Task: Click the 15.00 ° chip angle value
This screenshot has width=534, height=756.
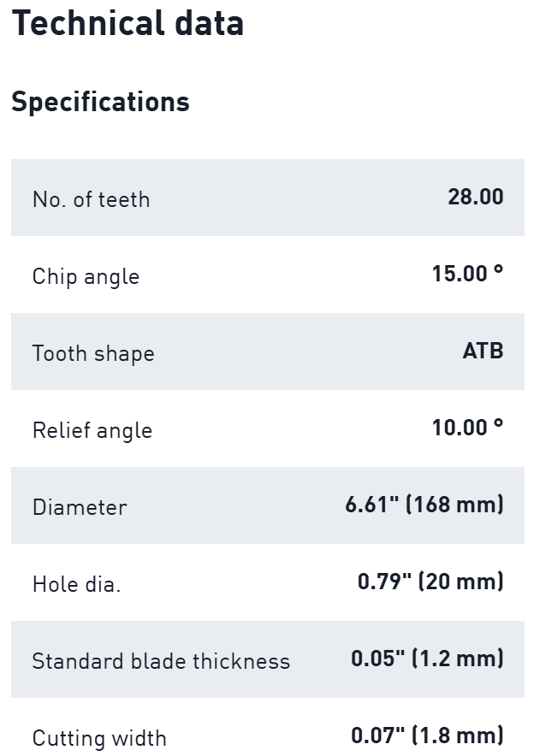Action: tap(467, 274)
